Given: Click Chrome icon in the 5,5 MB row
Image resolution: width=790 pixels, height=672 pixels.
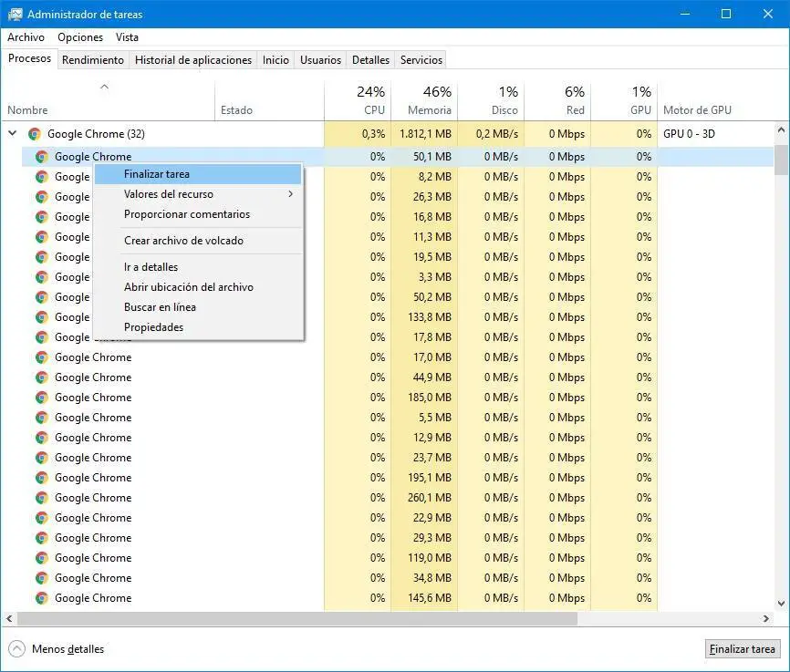Looking at the screenshot, I should pos(42,418).
